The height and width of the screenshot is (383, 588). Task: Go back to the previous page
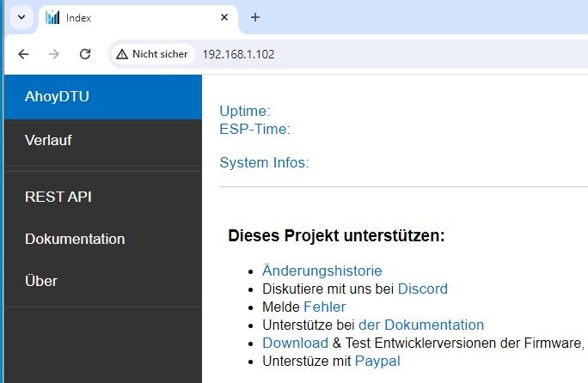click(x=23, y=53)
